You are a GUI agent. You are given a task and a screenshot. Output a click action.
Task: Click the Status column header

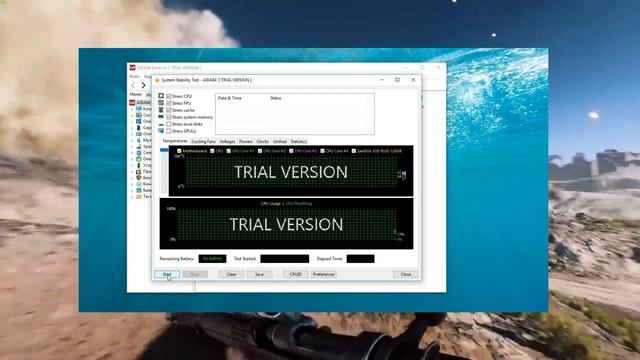(317, 98)
